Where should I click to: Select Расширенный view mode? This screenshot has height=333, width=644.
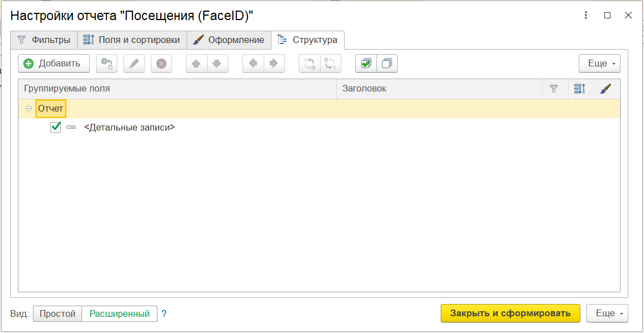pos(120,313)
